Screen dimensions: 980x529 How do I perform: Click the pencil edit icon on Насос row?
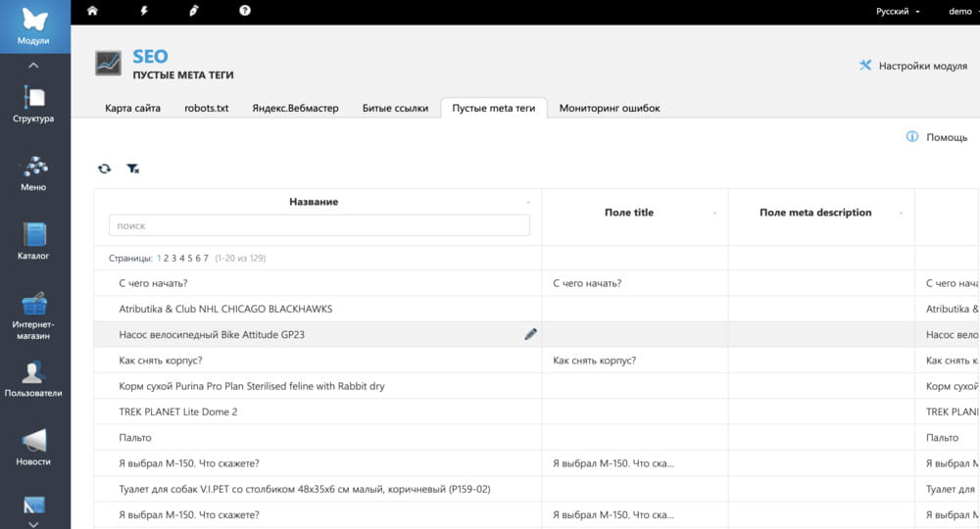click(530, 334)
